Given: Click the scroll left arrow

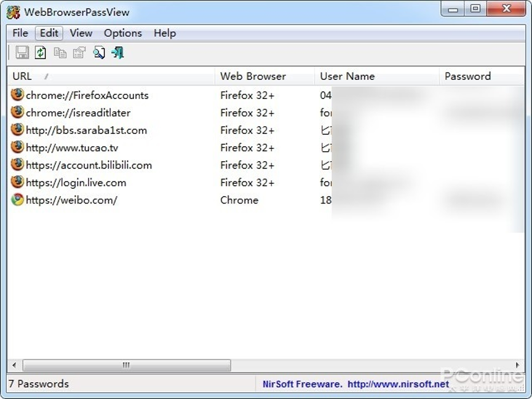Looking at the screenshot, I should coord(14,365).
